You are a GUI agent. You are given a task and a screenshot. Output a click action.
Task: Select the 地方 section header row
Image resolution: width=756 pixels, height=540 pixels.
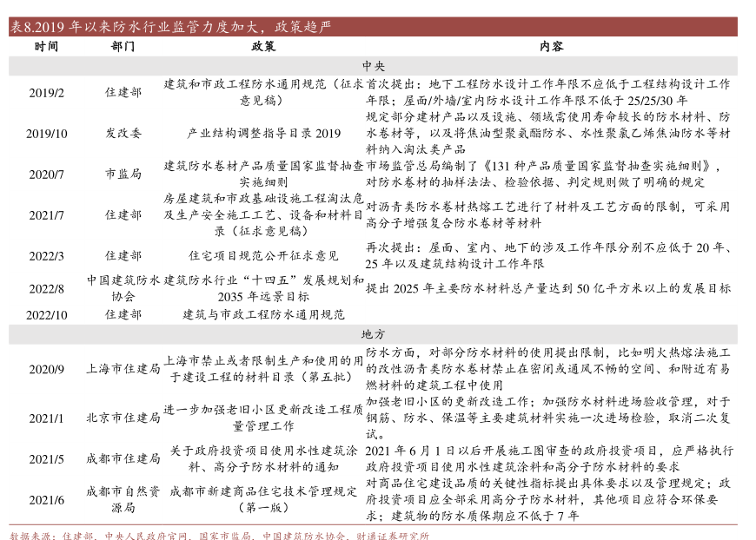(x=378, y=333)
